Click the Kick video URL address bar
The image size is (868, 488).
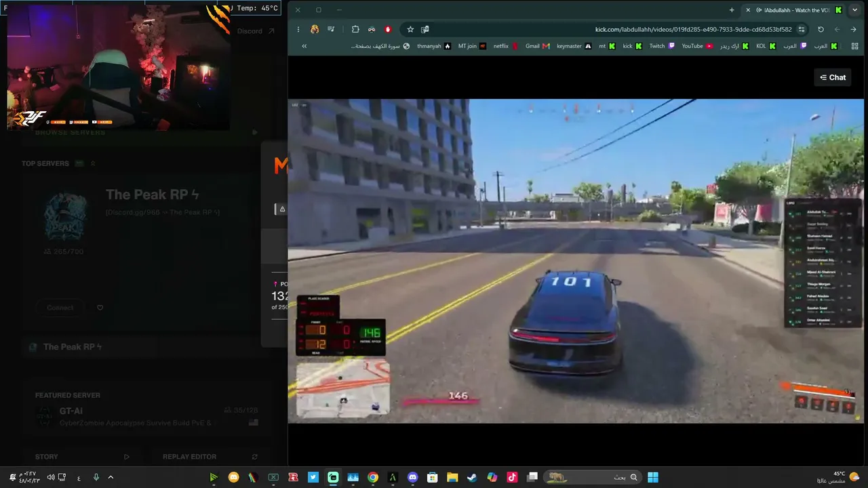(x=606, y=29)
